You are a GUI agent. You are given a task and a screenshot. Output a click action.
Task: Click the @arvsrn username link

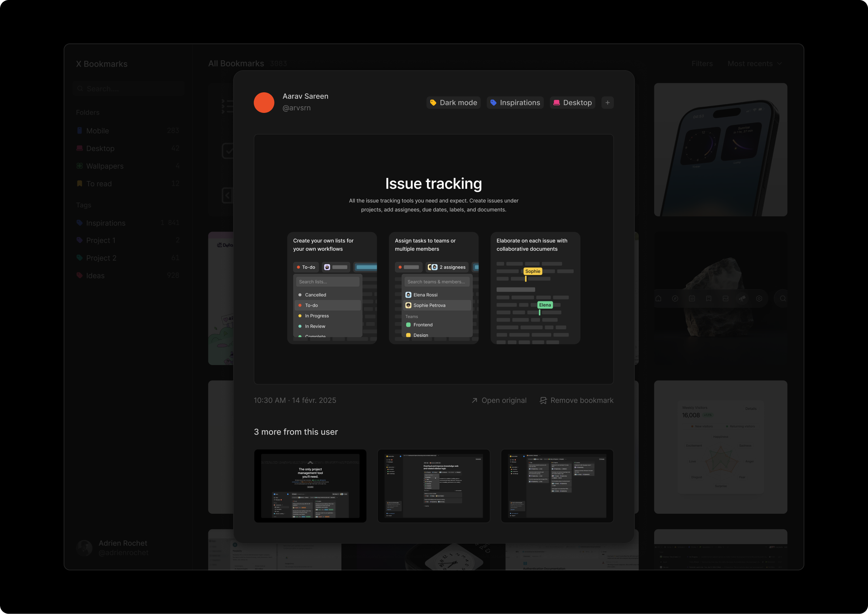pos(297,108)
